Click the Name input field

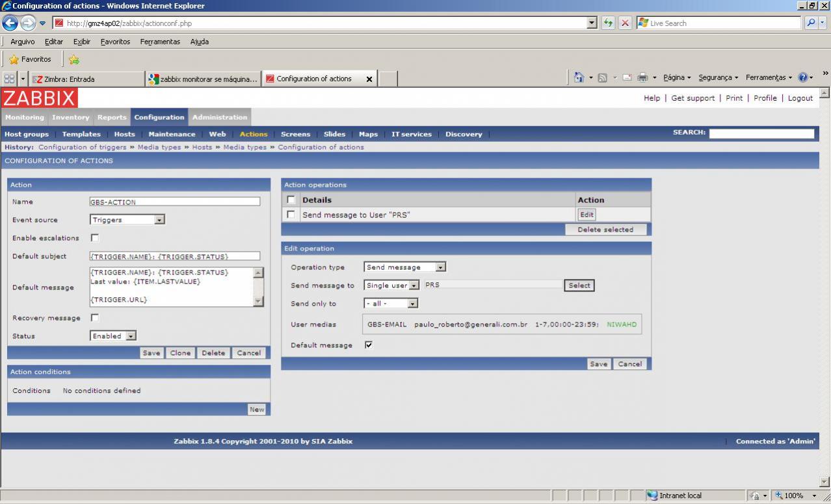[174, 202]
